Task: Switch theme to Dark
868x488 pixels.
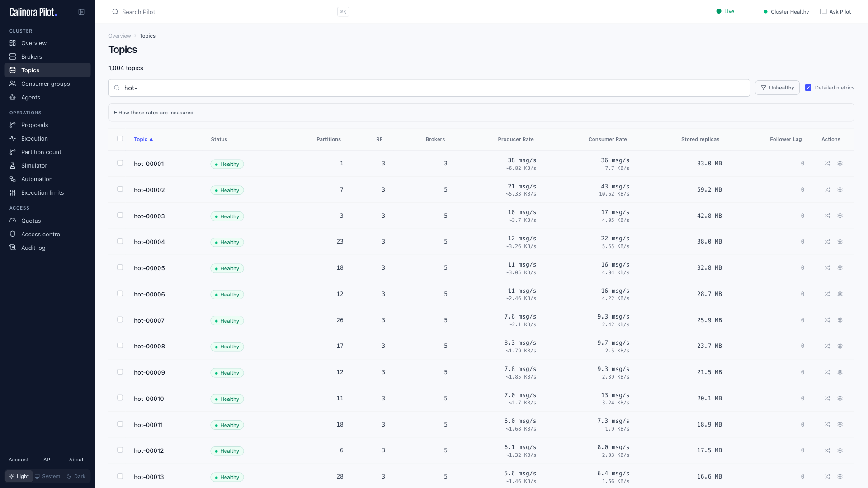Action: tap(76, 476)
